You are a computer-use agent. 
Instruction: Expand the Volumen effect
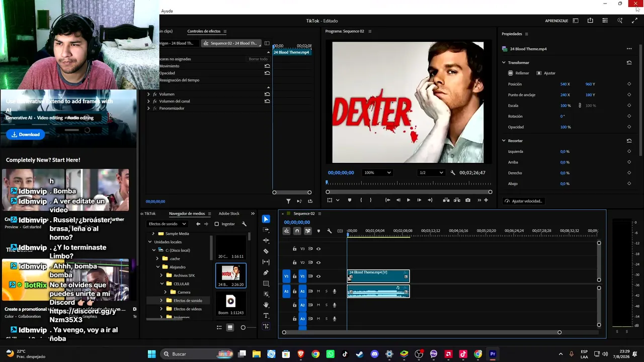[148, 94]
